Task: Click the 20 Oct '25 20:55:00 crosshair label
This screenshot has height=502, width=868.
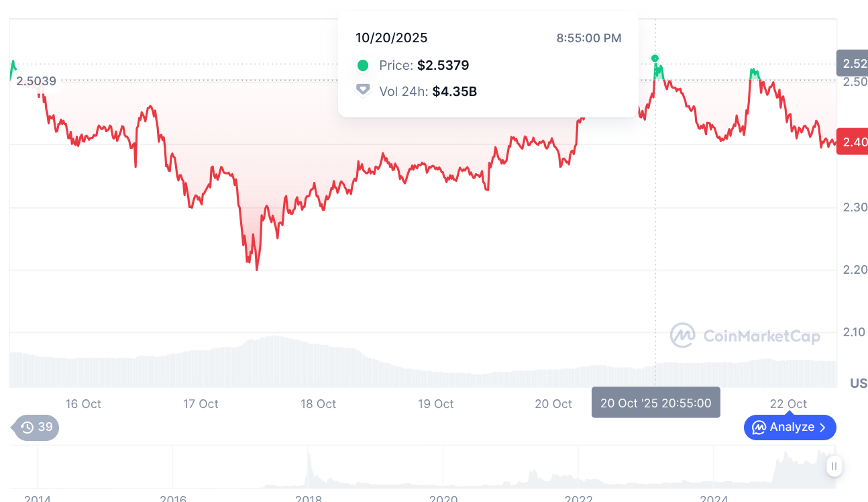Action: coord(655,403)
